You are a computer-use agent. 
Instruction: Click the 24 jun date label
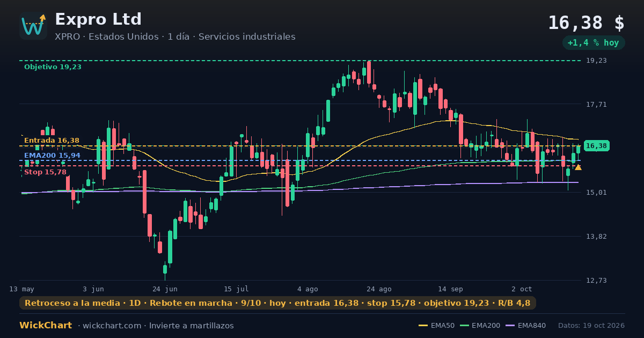(164, 289)
